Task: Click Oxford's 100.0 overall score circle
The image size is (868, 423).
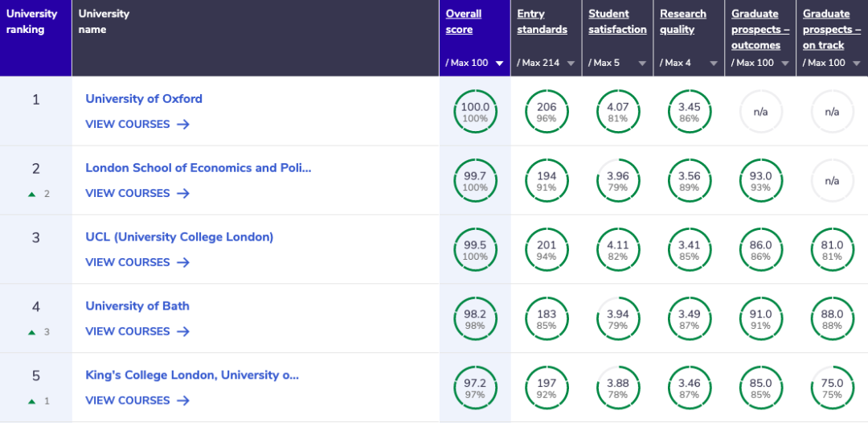Action: (475, 112)
